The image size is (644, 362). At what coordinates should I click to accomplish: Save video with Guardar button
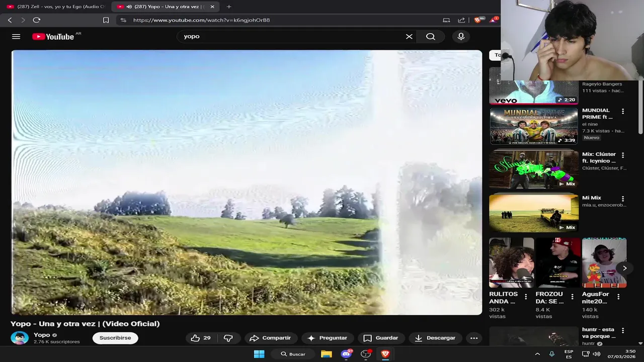pyautogui.click(x=381, y=338)
